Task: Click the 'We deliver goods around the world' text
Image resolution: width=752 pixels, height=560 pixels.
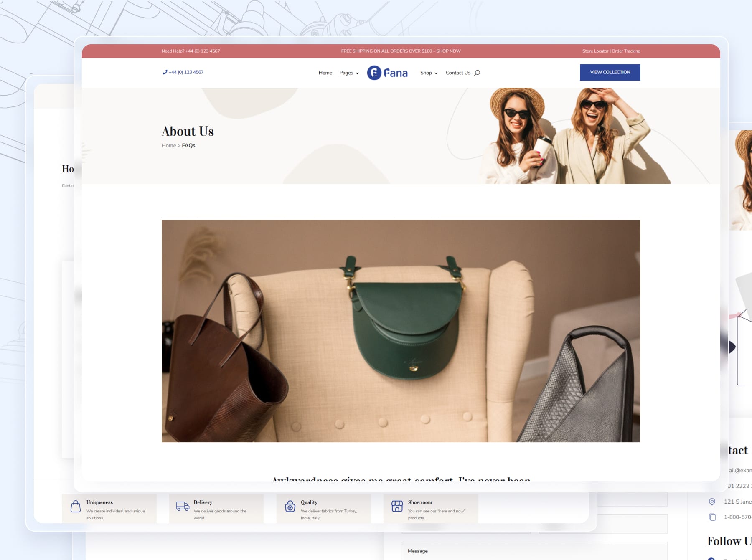Action: point(220,514)
